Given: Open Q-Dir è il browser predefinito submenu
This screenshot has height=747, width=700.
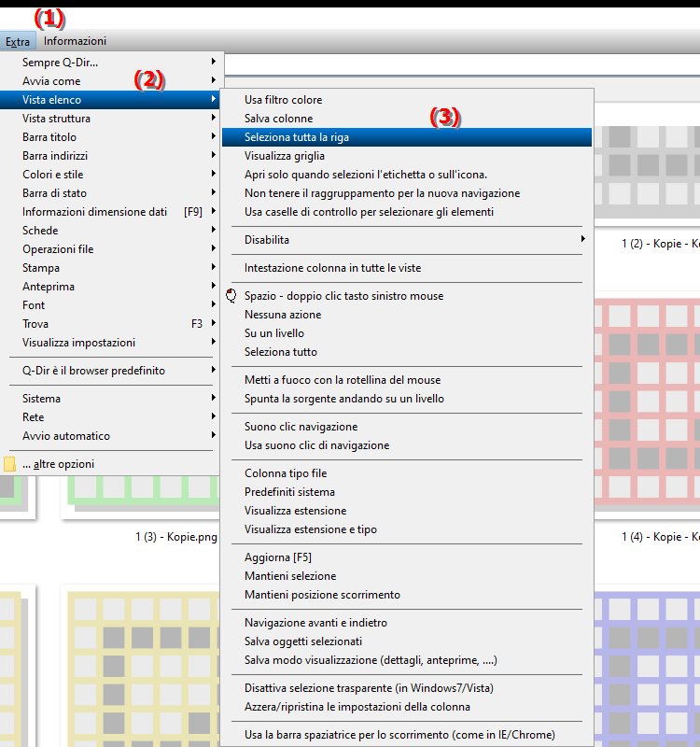Looking at the screenshot, I should click(110, 371).
